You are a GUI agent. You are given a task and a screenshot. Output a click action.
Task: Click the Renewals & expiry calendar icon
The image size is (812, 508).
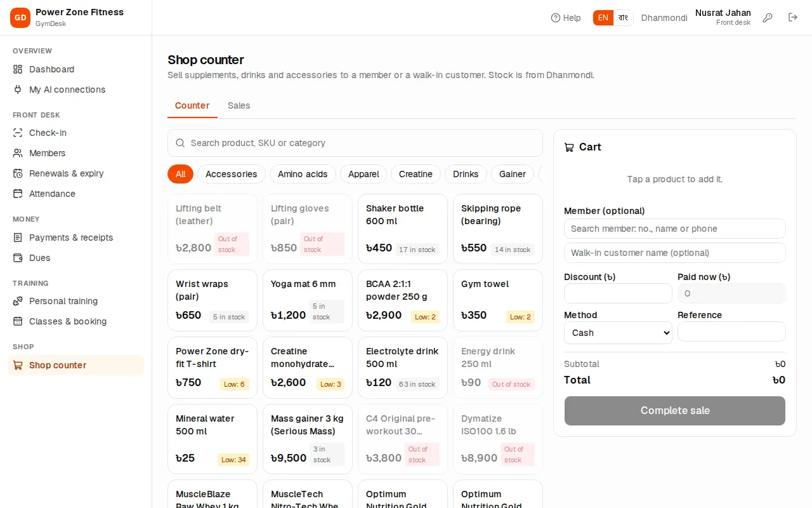18,173
